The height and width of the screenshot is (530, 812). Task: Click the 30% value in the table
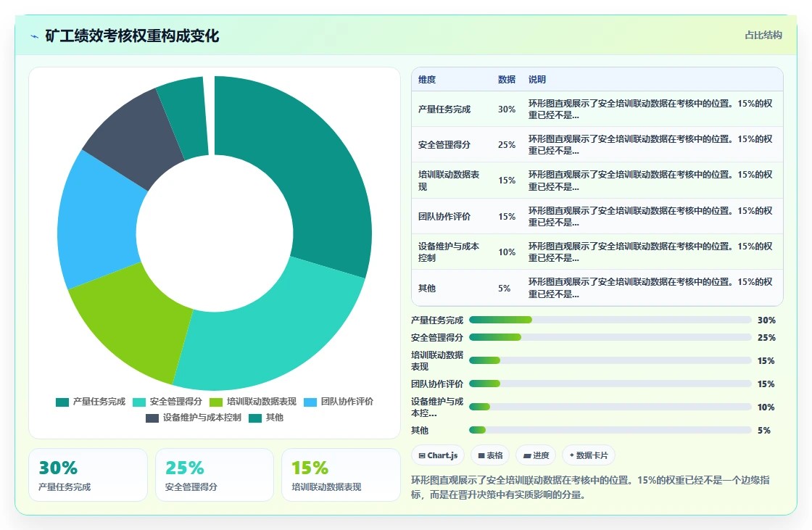[507, 109]
